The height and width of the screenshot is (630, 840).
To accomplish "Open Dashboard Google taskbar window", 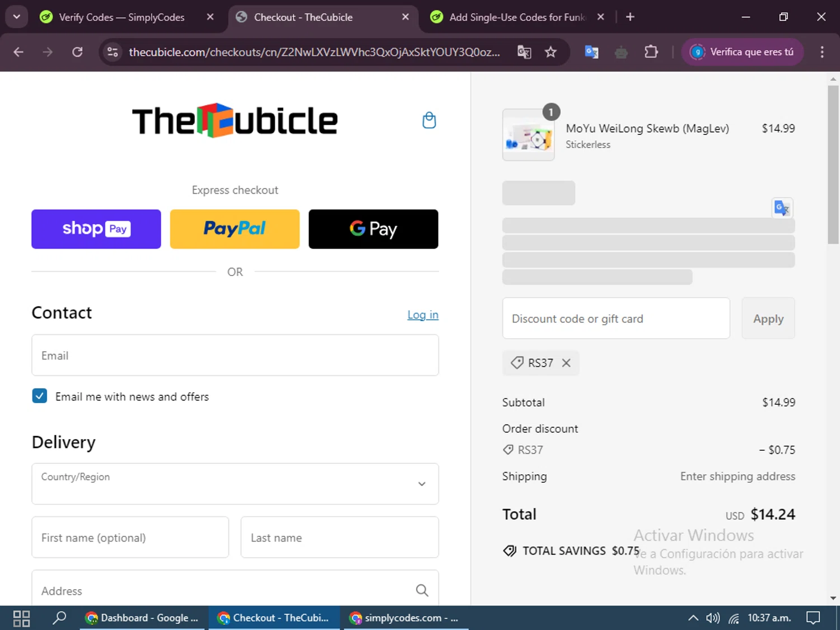I will tap(142, 618).
